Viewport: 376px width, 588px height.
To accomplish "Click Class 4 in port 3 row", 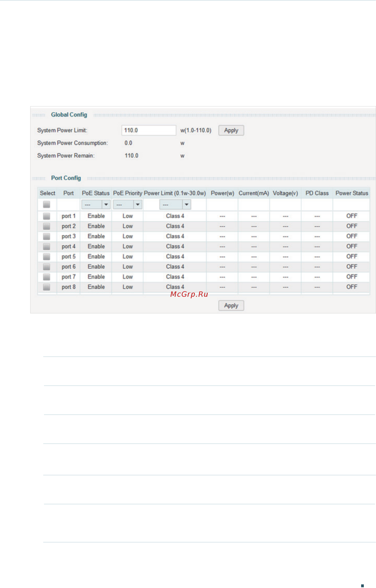I will click(x=175, y=236).
